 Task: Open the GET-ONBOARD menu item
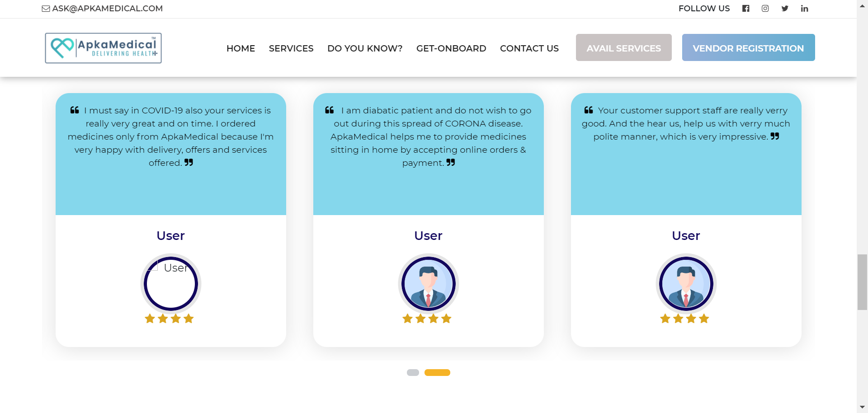click(451, 48)
